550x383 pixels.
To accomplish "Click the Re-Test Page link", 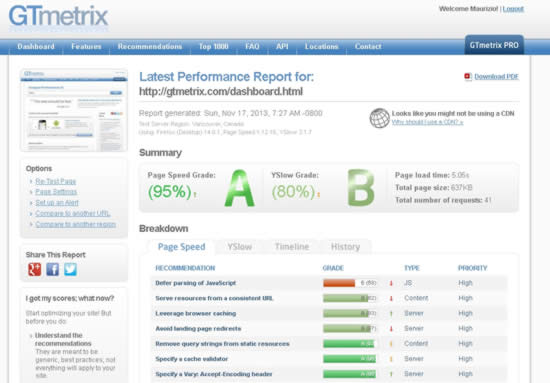I will pyautogui.click(x=55, y=181).
